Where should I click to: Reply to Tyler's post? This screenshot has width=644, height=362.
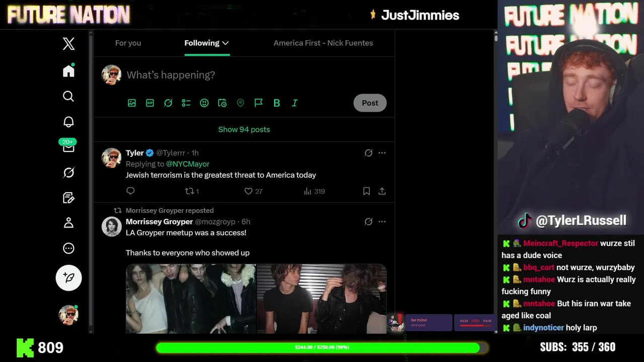tap(130, 191)
